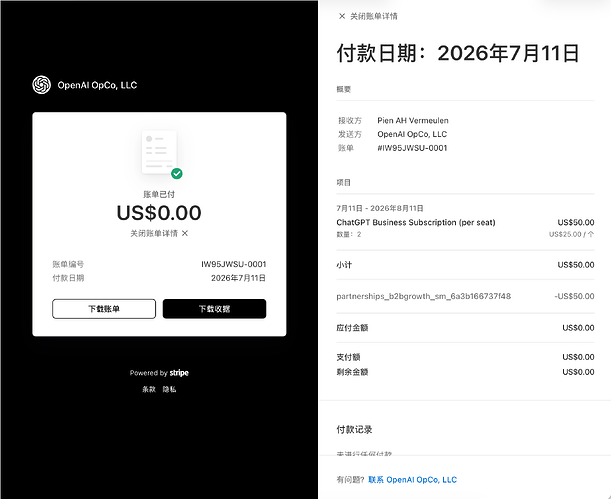Screen dimensions: 611x499
Task: Click the 数量：2 quantity text
Action: [x=349, y=234]
